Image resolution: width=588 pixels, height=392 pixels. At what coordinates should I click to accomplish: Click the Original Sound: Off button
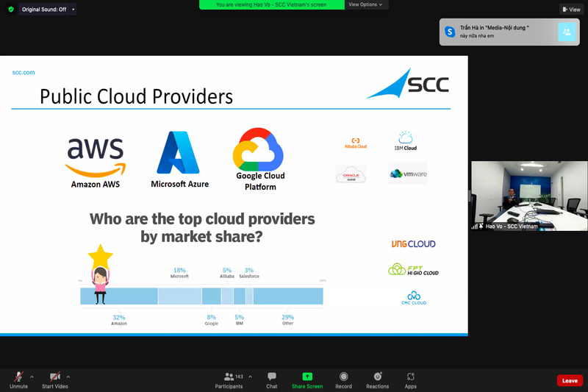tap(44, 10)
